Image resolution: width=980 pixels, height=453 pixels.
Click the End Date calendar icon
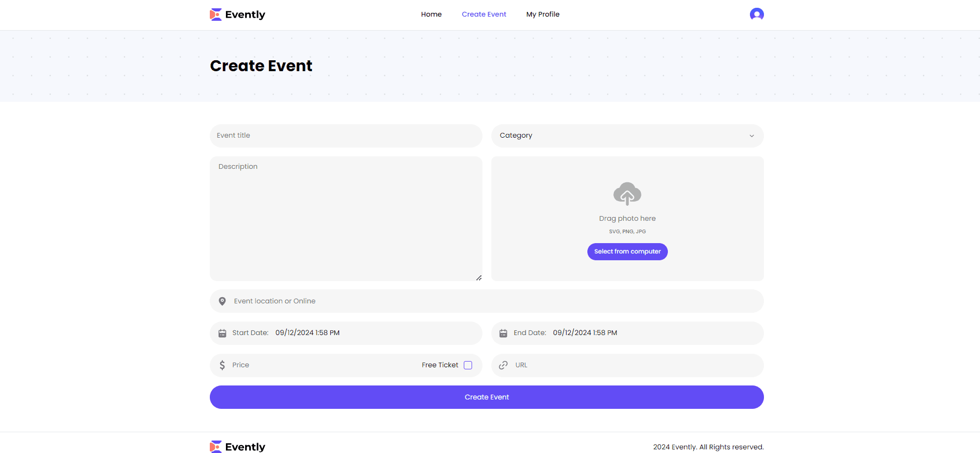pyautogui.click(x=503, y=334)
